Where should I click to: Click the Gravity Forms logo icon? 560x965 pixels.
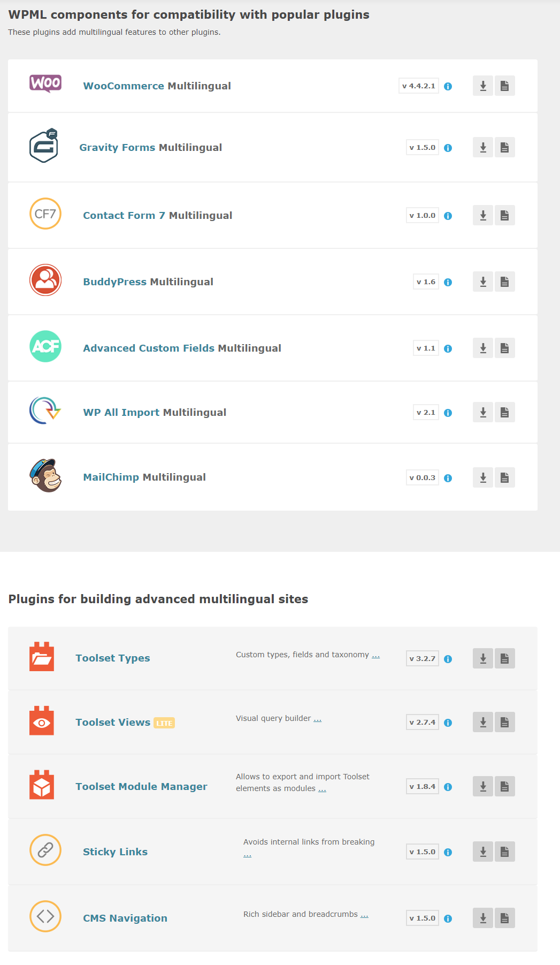pyautogui.click(x=44, y=146)
